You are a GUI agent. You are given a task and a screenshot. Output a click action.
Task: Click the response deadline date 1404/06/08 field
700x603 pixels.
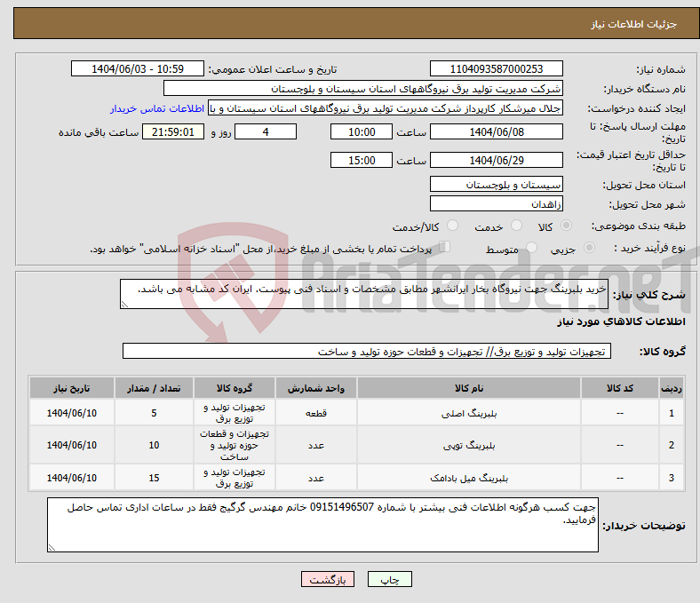coord(496,131)
